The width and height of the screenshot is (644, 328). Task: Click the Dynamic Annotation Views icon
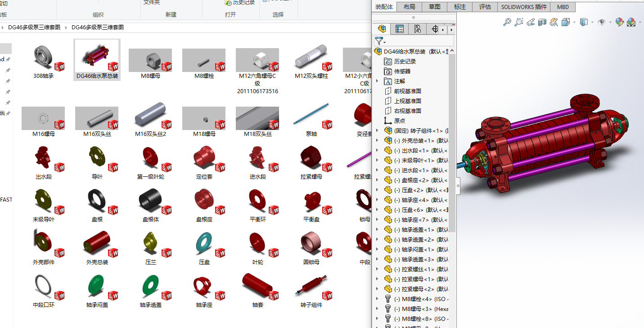pos(554,22)
